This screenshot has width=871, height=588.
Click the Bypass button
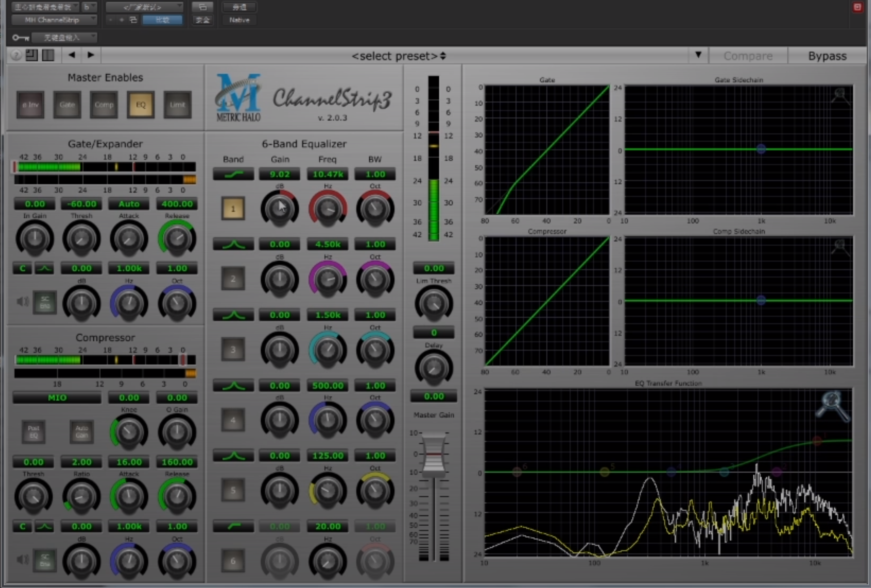(827, 56)
